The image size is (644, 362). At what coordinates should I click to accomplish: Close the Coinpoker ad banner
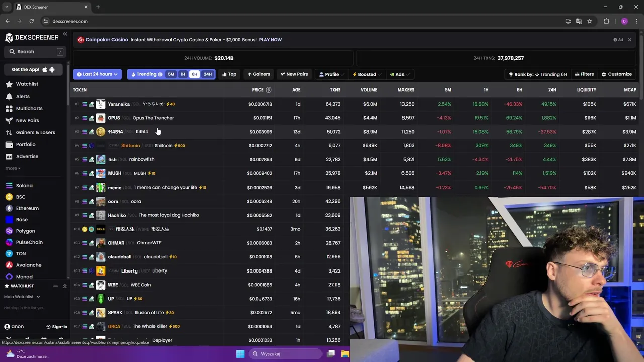(629, 40)
